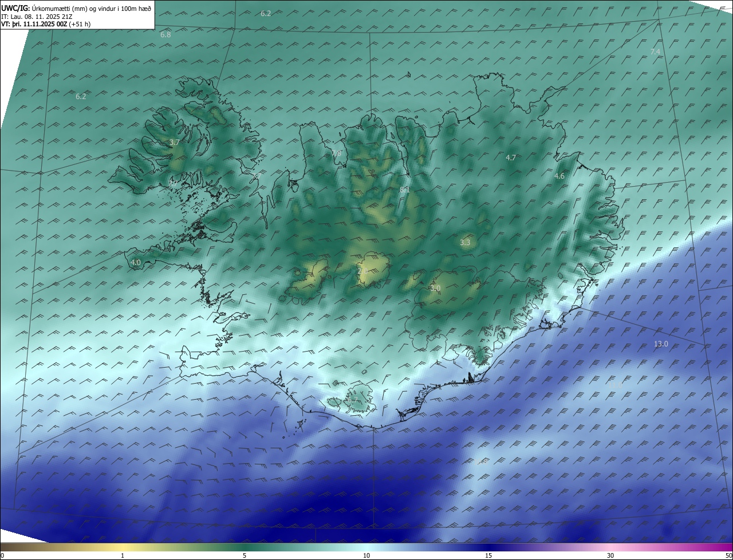Click the 30 tick label on the color scale
Image resolution: width=733 pixels, height=560 pixels.
click(x=610, y=556)
